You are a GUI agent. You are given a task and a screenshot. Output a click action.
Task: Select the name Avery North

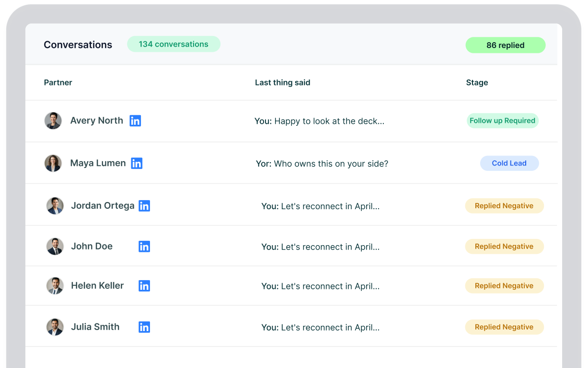point(97,121)
